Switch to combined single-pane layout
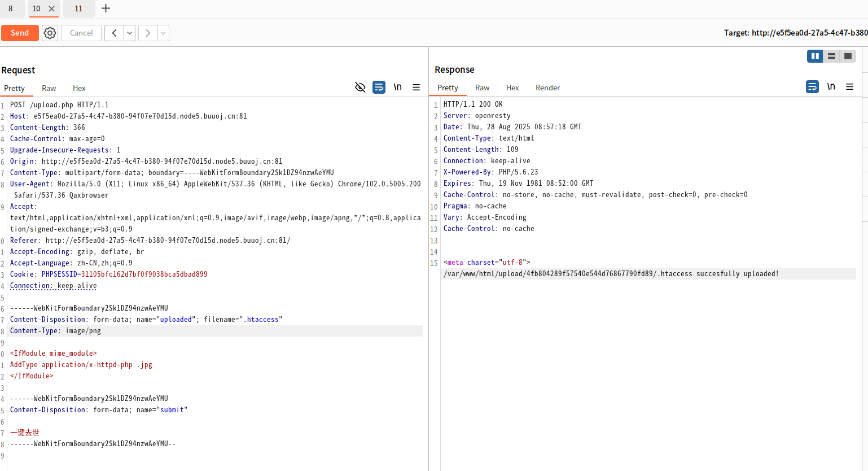Viewport: 868px width, 471px height. [x=848, y=56]
